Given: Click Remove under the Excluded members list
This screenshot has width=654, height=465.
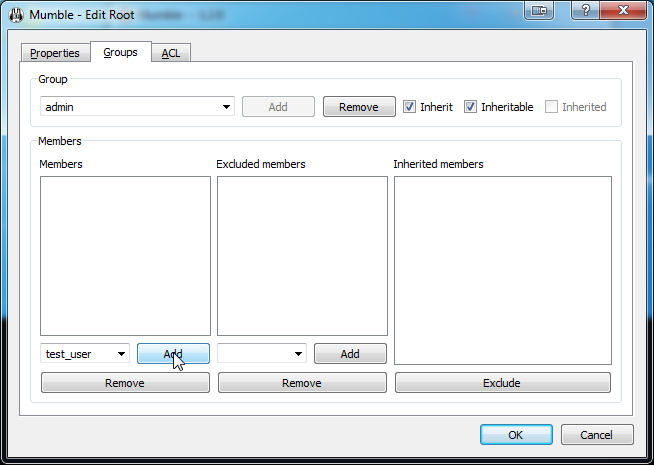Looking at the screenshot, I should click(x=302, y=383).
